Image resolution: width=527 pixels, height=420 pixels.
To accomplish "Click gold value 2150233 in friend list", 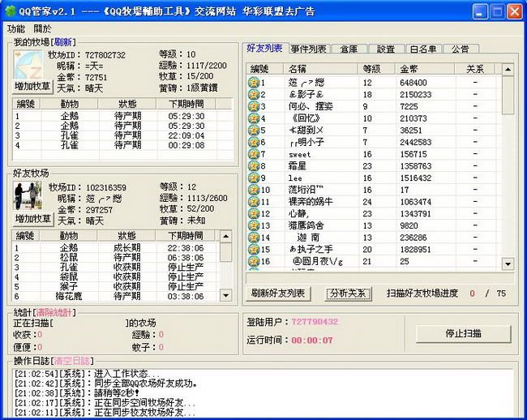I will point(415,95).
